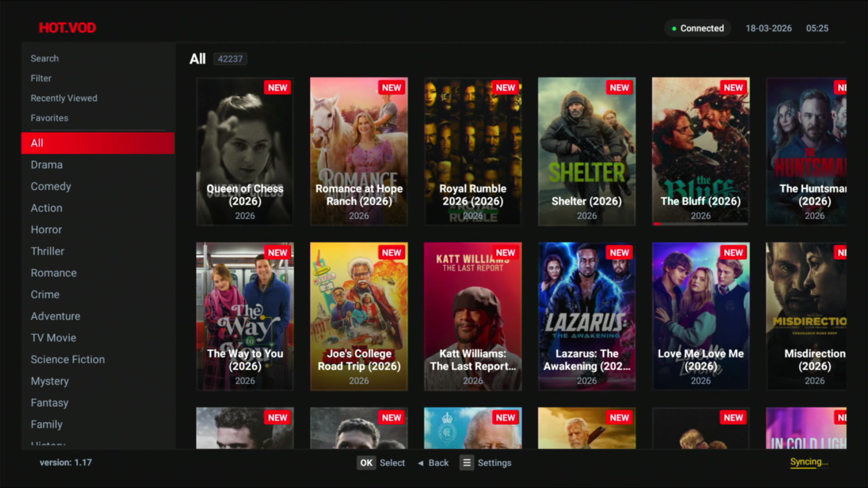Screen dimensions: 868x488
Task: Click the NEW badge on Shelter poster
Action: tap(619, 88)
